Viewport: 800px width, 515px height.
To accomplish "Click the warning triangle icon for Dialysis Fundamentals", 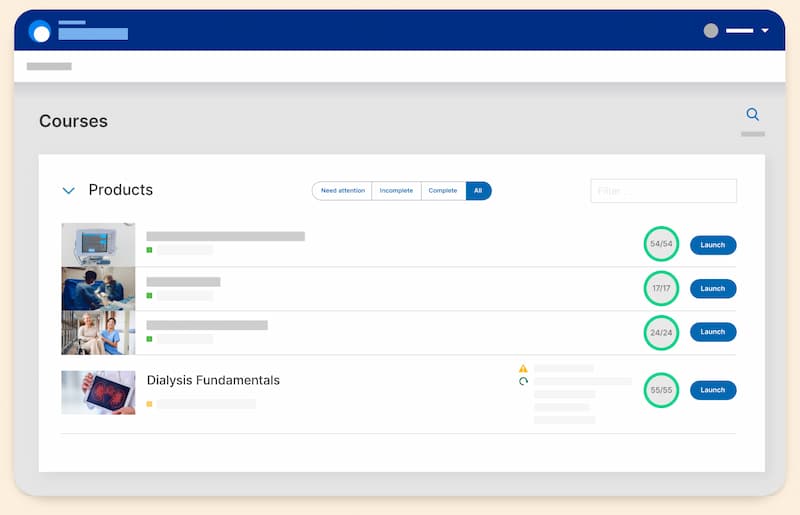I will [x=523, y=369].
